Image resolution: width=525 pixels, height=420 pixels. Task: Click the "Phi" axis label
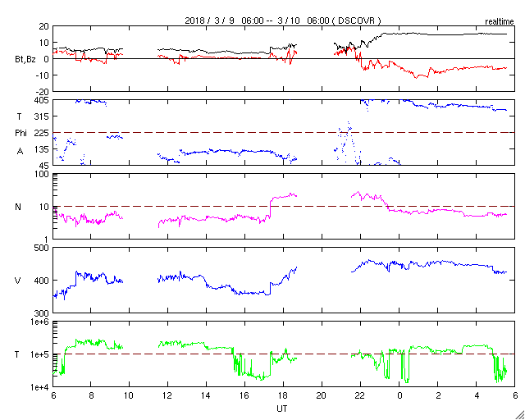pyautogui.click(x=21, y=134)
